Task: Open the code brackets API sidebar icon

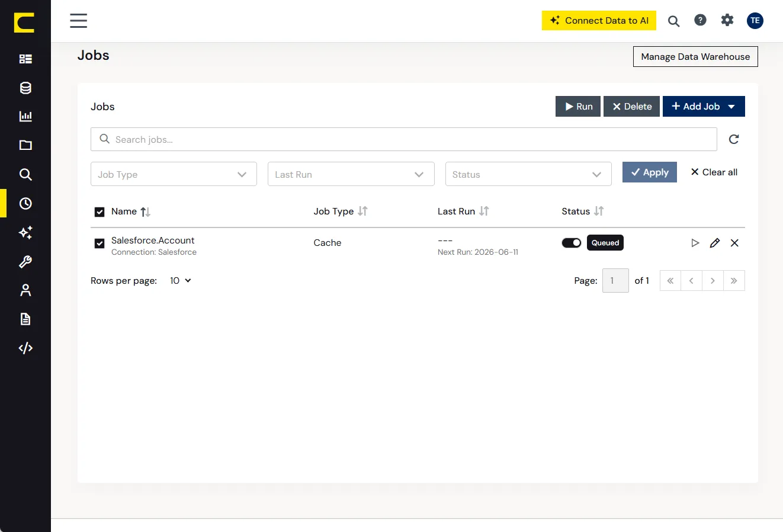Action: coord(25,348)
